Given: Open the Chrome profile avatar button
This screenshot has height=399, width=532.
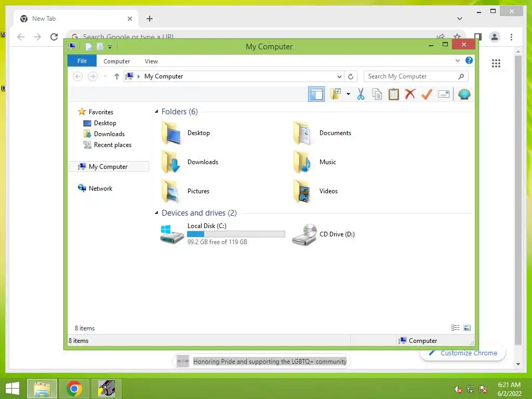Looking at the screenshot, I should (x=495, y=37).
